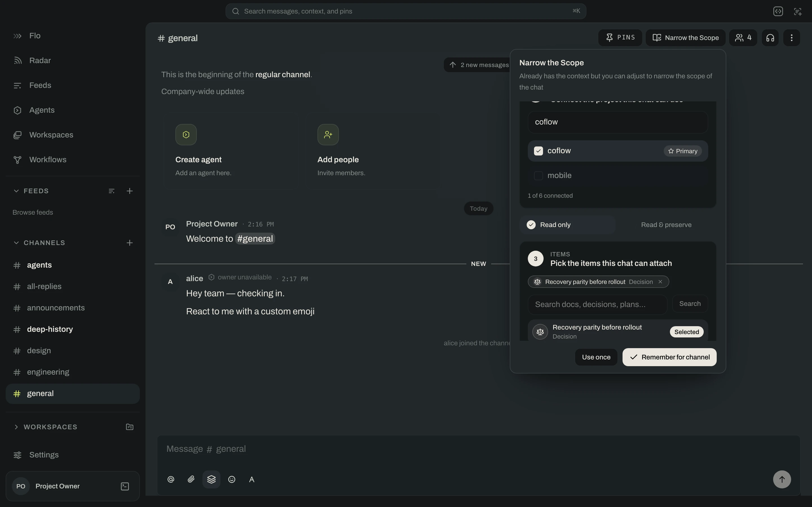812x507 pixels.
Task: Check the mobile project checkbox
Action: (x=538, y=176)
